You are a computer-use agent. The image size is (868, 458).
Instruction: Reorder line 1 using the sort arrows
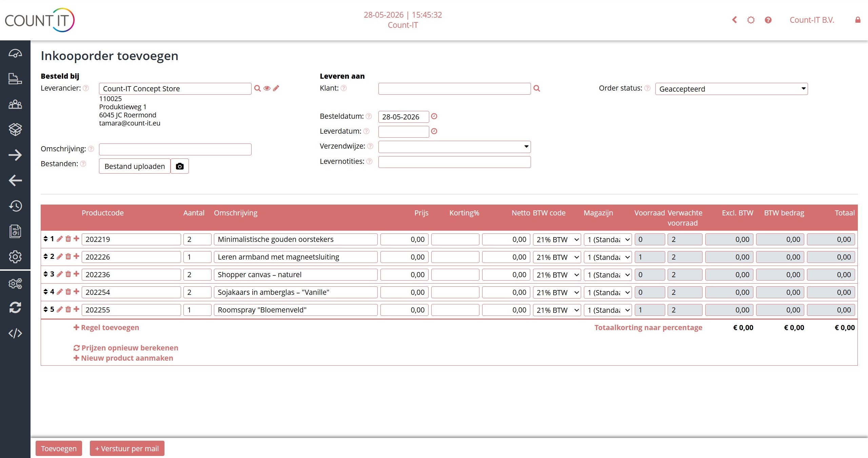45,239
